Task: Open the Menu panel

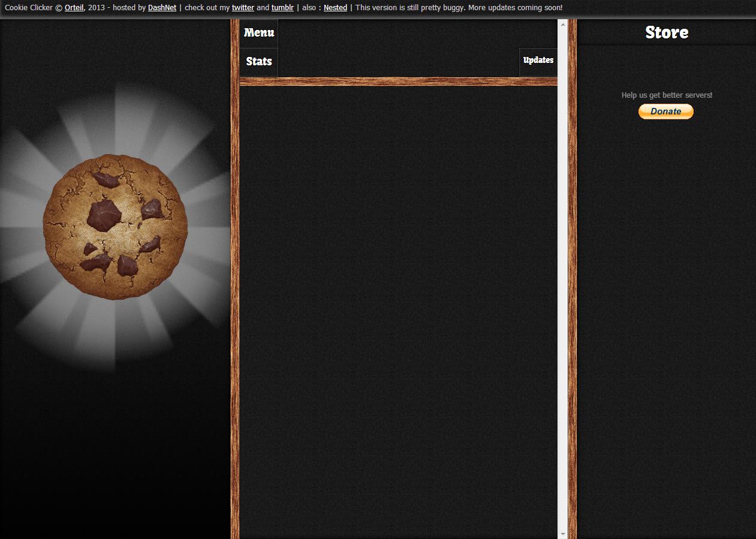Action: click(259, 33)
